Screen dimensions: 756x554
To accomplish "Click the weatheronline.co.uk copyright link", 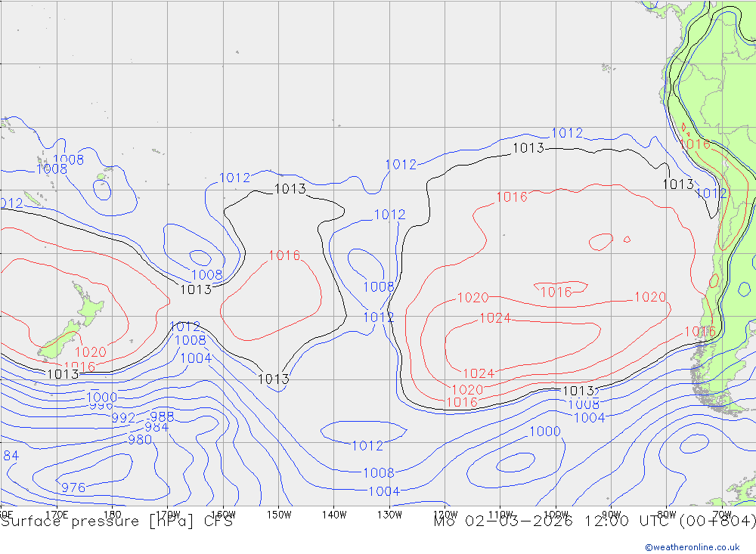I will click(x=692, y=546).
